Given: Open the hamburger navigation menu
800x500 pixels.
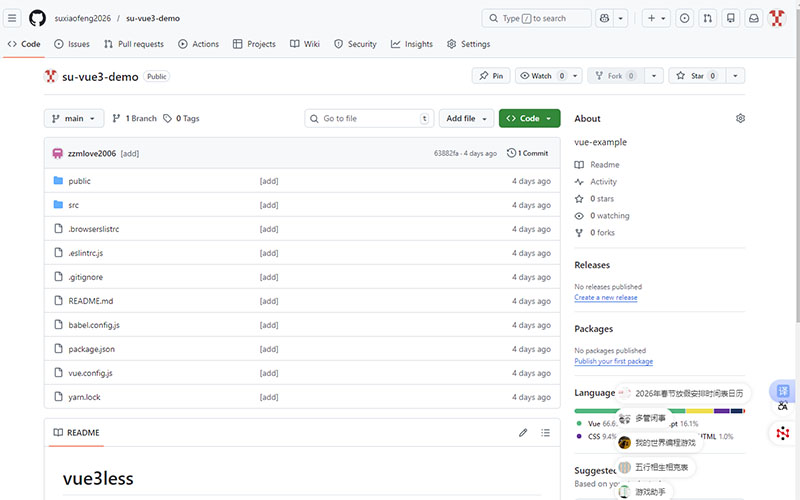Looking at the screenshot, I should pos(13,18).
